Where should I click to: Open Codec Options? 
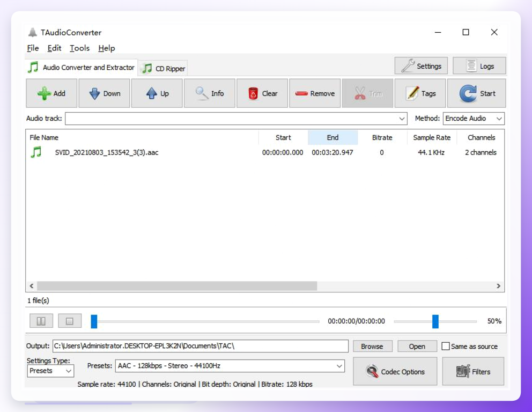(395, 371)
